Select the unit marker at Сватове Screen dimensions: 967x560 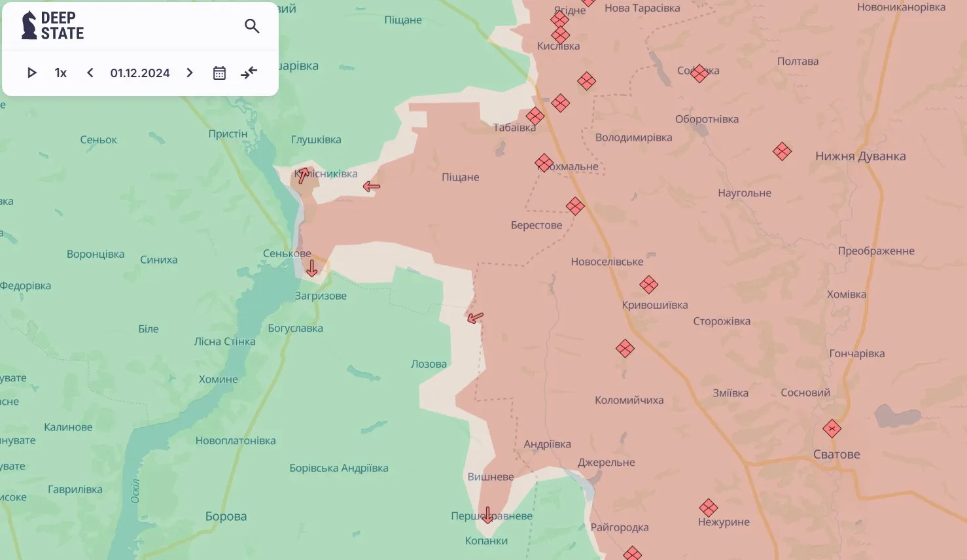point(832,429)
